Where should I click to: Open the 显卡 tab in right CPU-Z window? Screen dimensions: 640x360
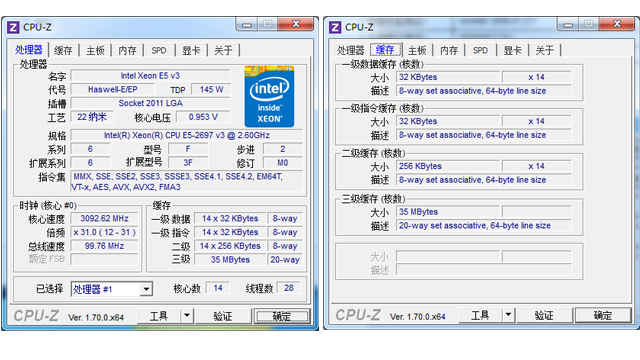pos(513,50)
